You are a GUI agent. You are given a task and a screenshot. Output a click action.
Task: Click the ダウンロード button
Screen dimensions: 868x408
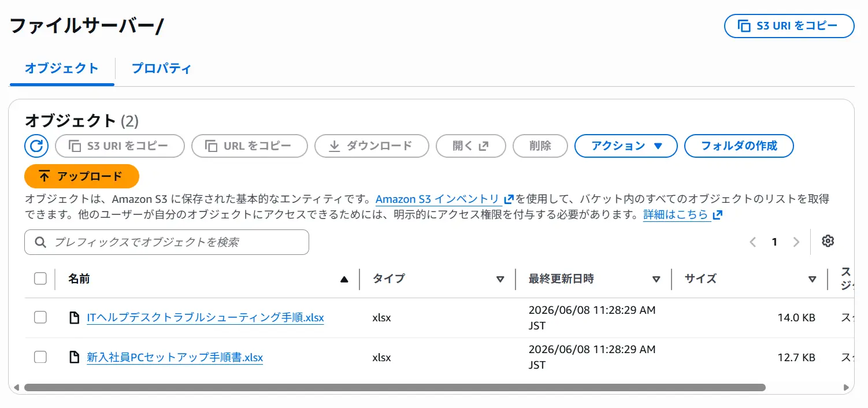click(372, 146)
